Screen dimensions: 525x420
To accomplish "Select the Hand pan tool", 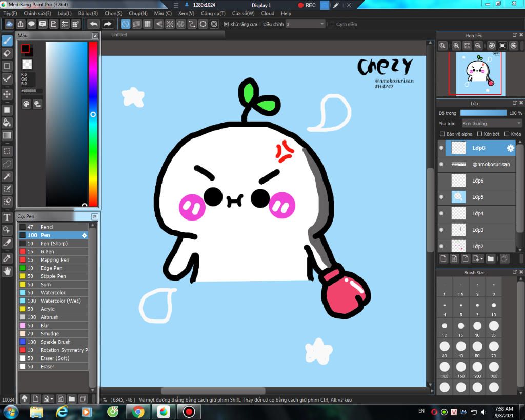I will coord(7,271).
